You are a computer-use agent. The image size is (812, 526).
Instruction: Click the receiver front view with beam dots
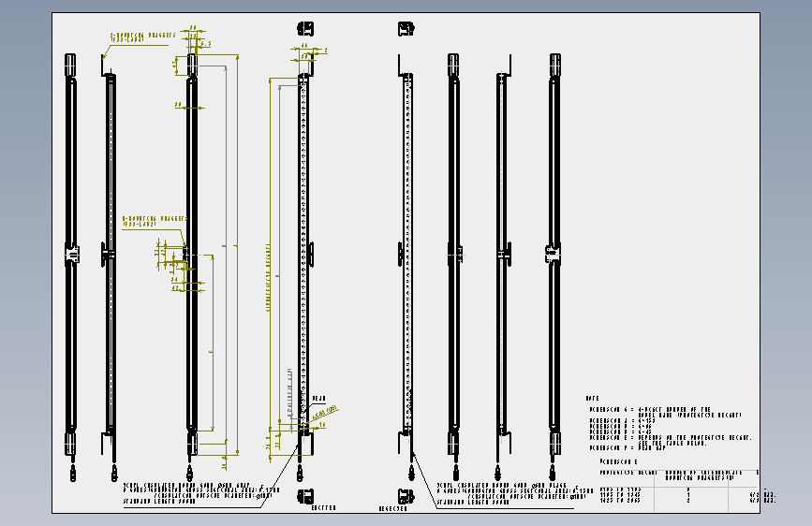[406, 267]
